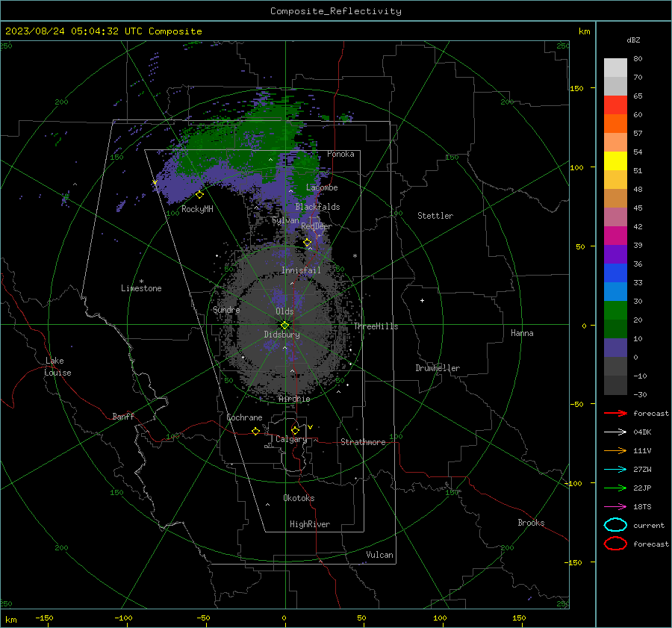The height and width of the screenshot is (628, 672).
Task: Click the red forecast arrow in legend
Action: [615, 413]
